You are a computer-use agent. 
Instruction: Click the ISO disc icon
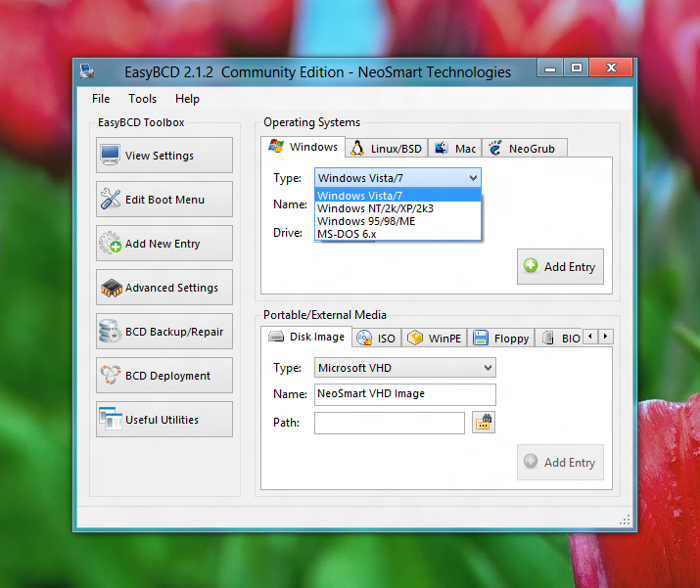[x=364, y=338]
